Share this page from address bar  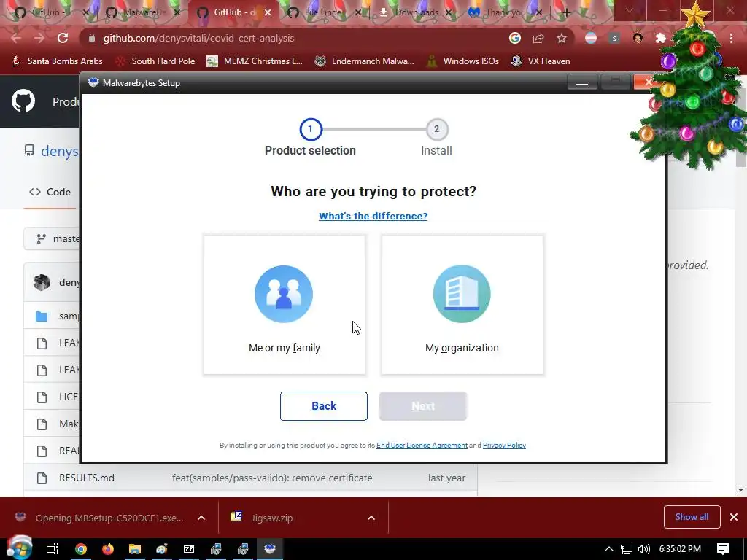538,38
